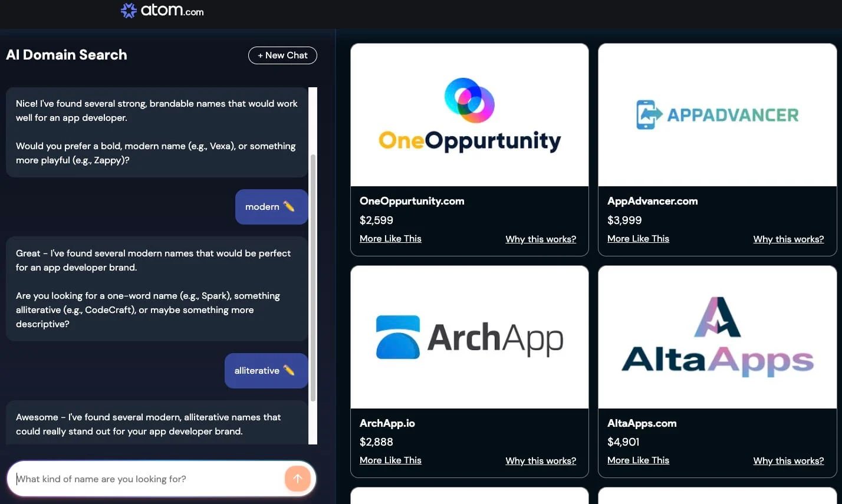Screen dimensions: 842x504
Task: Click Why this works for AltaApps.com
Action: point(788,461)
